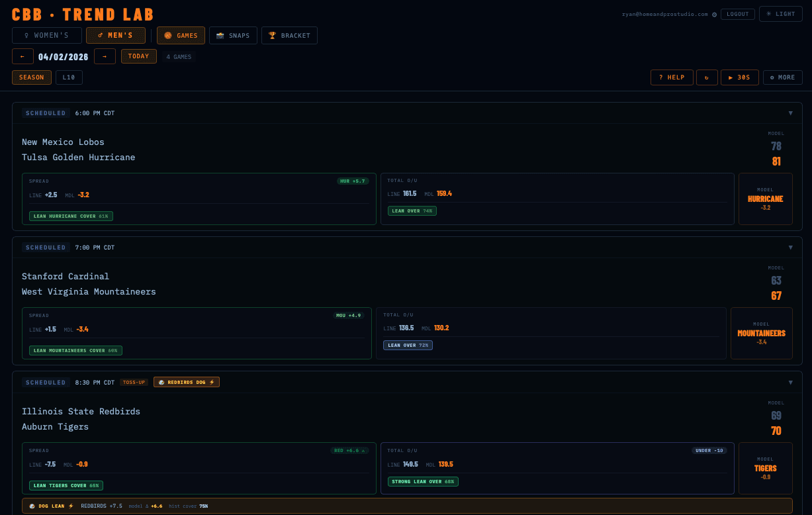This screenshot has width=812, height=515.
Task: Select Tulsa Golden Hurricane team name
Action: (78, 157)
